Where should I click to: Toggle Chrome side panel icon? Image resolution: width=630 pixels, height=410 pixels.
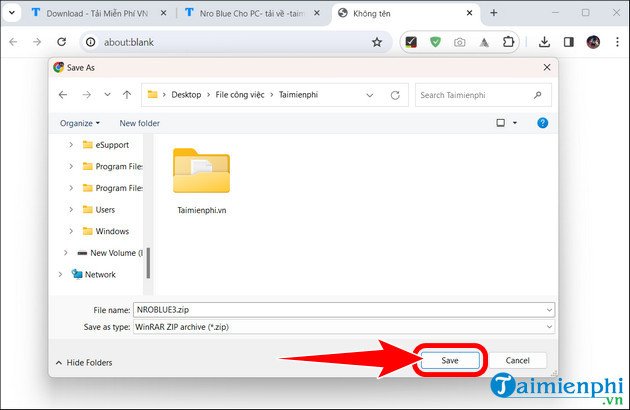point(568,42)
